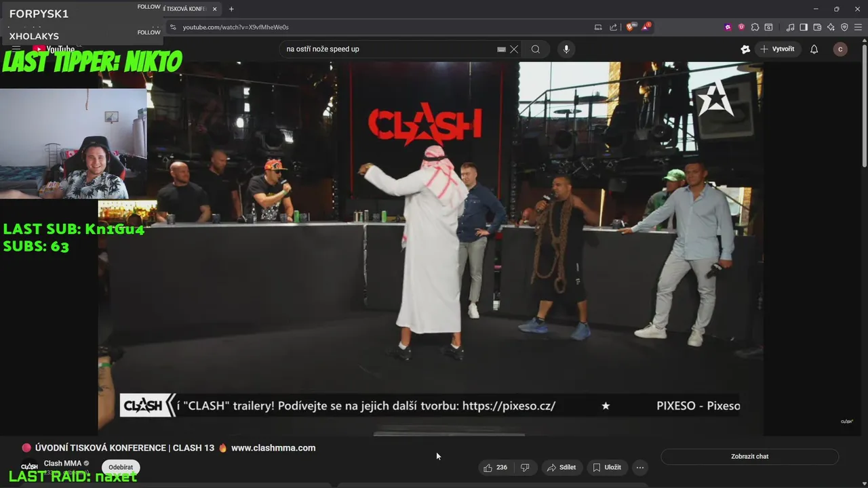
Task: Toggle the browser sidebar panel
Action: click(804, 27)
